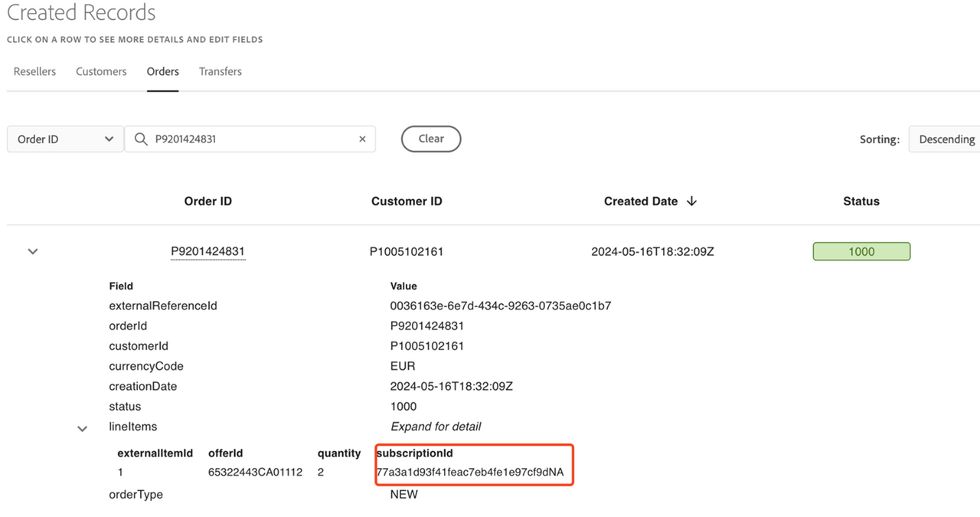The image size is (980, 517).
Task: Toggle sort arrow next to Created Date
Action: (x=692, y=201)
